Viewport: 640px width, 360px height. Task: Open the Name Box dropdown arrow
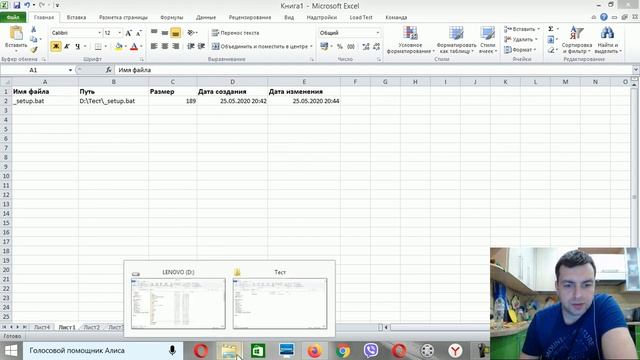70,70
